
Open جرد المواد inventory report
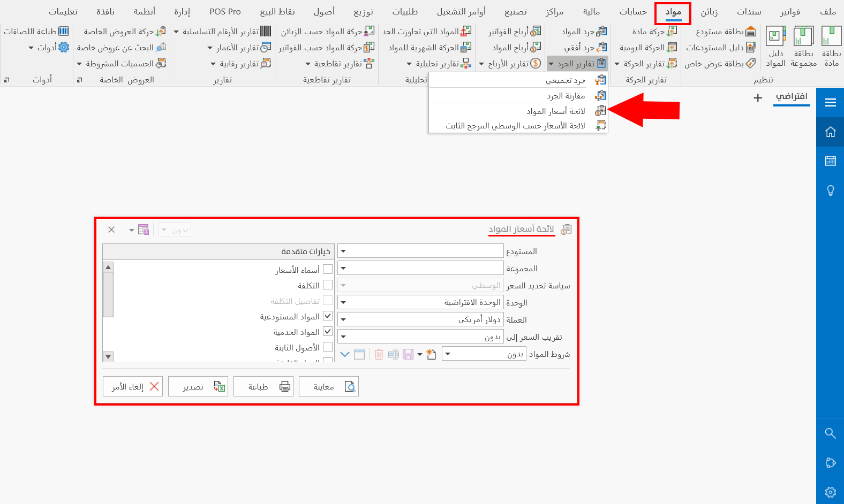click(584, 32)
